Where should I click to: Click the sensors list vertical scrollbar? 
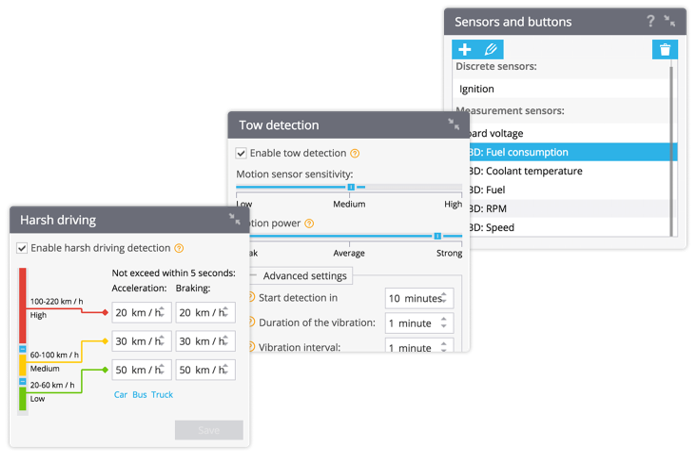pos(672,151)
